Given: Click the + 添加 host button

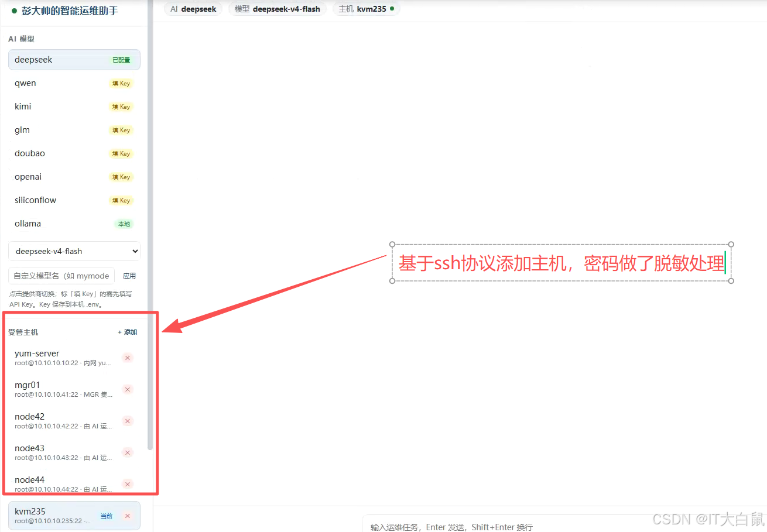Looking at the screenshot, I should 128,332.
